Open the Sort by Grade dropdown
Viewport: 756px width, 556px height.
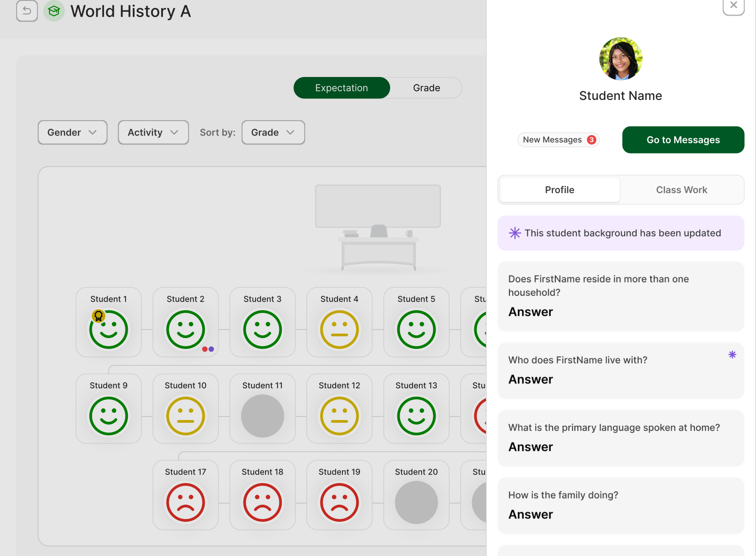(273, 132)
